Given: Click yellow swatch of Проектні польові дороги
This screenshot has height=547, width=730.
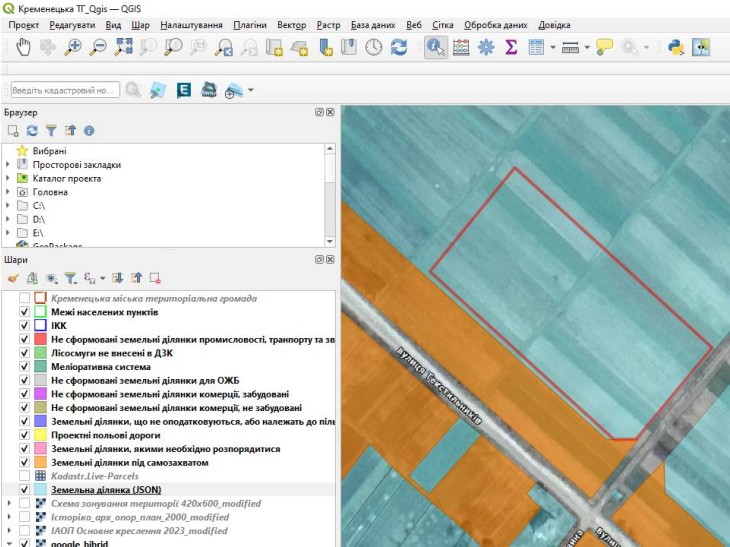Looking at the screenshot, I should pyautogui.click(x=41, y=435).
